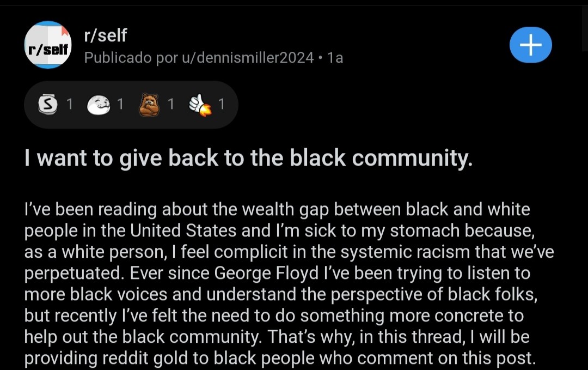
Task: Click the "1a" post age timestamp
Action: [x=335, y=57]
